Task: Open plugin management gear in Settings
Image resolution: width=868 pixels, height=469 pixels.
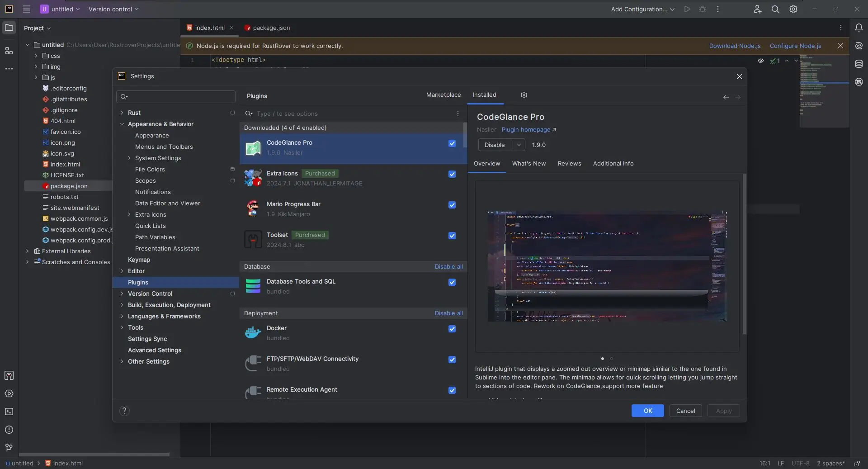Action: click(524, 95)
